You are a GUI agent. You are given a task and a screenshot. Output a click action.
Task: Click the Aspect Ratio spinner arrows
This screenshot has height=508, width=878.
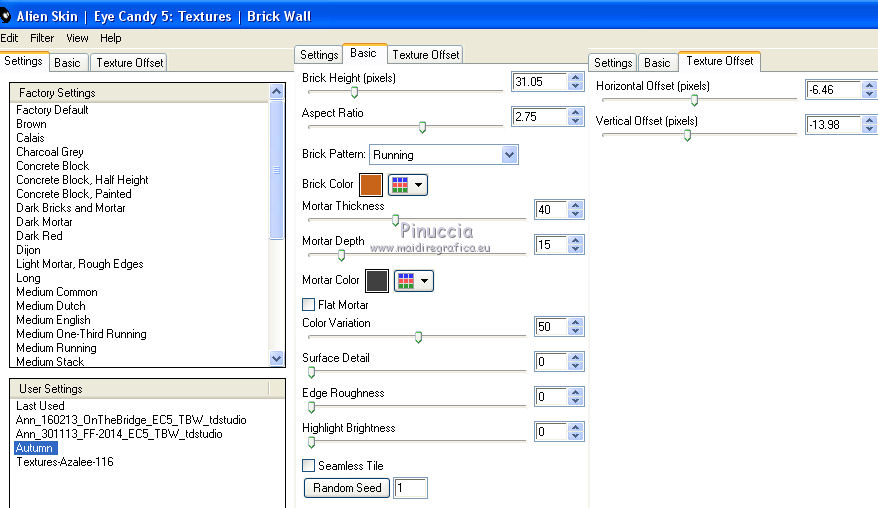[576, 116]
